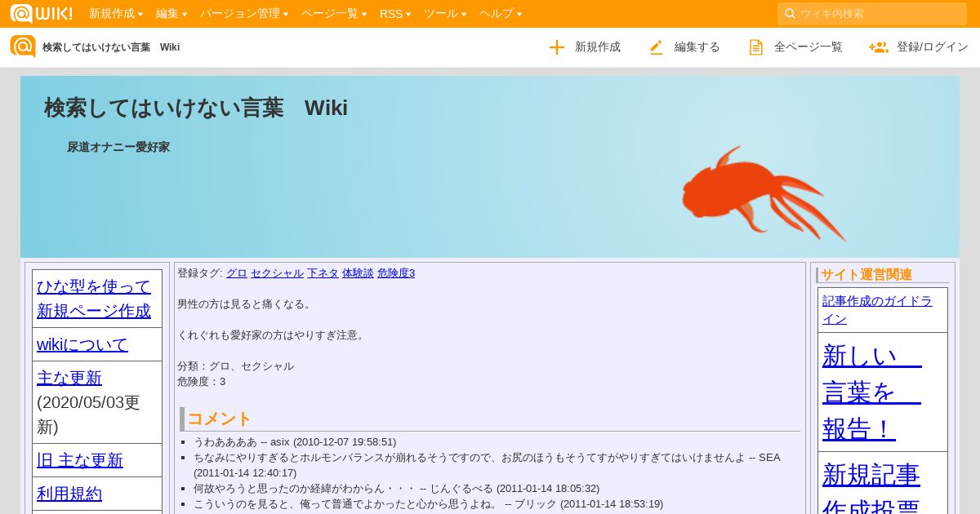Viewport: 980px width, 514px height.
Task: Open 主な更新 sidebar link
Action: coord(69,378)
